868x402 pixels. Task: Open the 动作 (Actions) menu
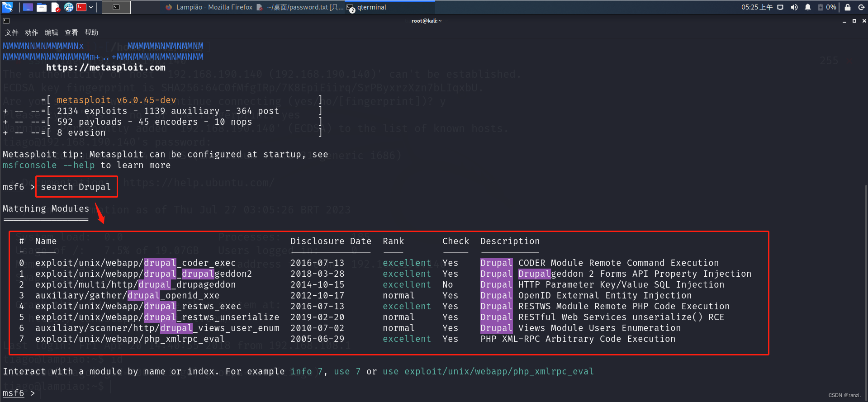click(x=32, y=33)
